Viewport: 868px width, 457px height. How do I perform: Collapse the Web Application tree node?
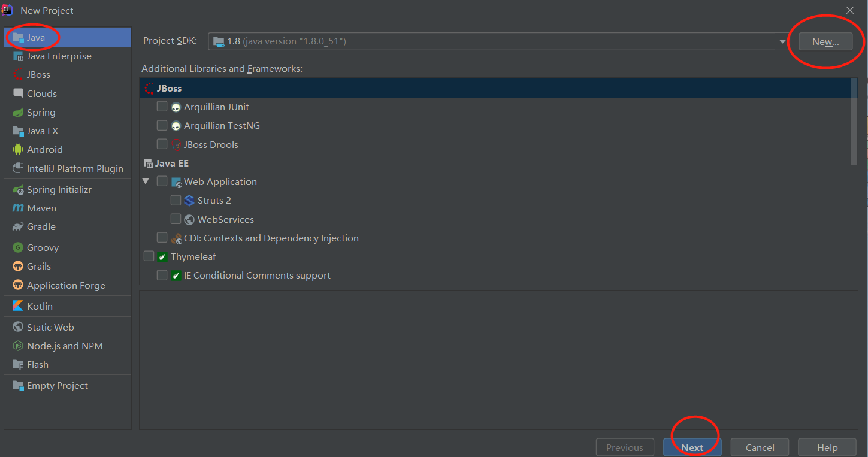(x=146, y=181)
